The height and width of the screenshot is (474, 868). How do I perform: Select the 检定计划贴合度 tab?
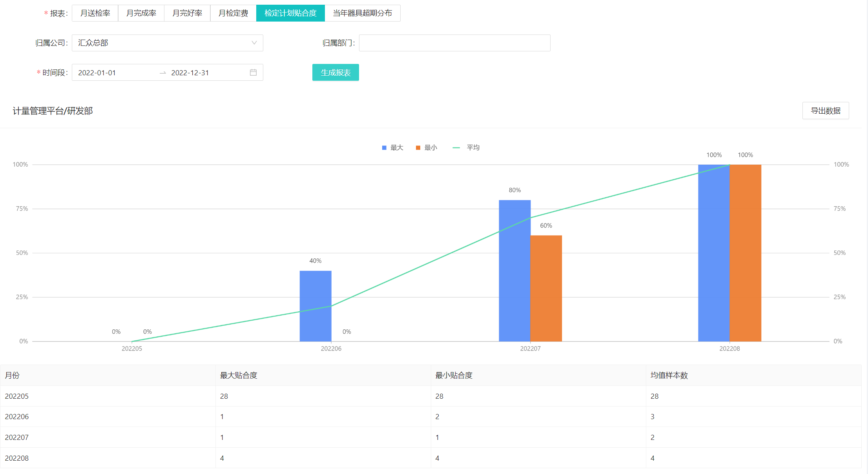[290, 13]
